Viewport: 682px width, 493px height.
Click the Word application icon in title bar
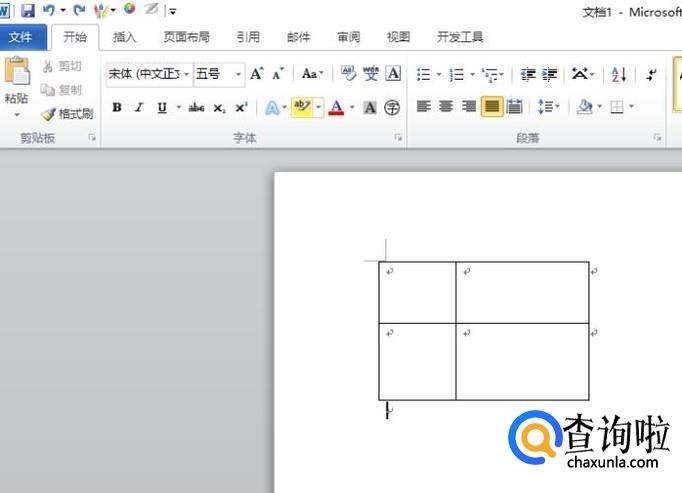[4, 10]
